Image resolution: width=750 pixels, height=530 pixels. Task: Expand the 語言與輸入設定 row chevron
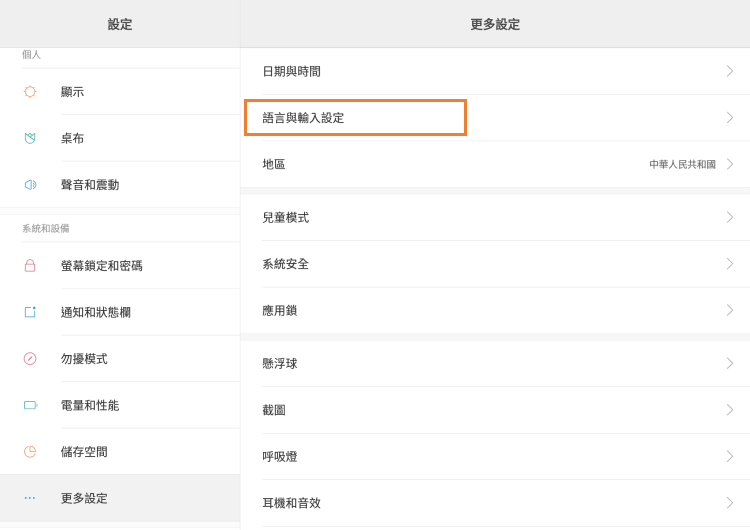(x=730, y=118)
